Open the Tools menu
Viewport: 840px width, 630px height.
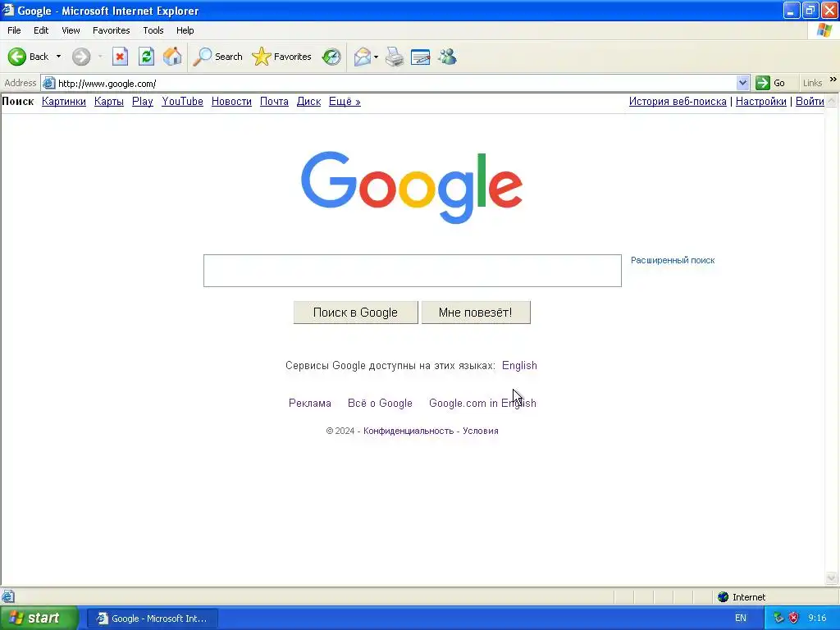153,30
